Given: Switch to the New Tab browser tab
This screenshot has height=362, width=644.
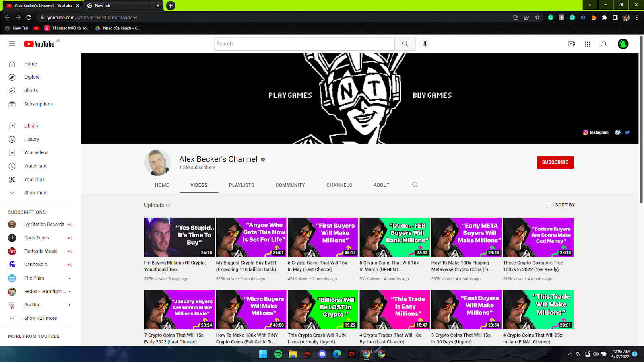Looking at the screenshot, I should 123,6.
